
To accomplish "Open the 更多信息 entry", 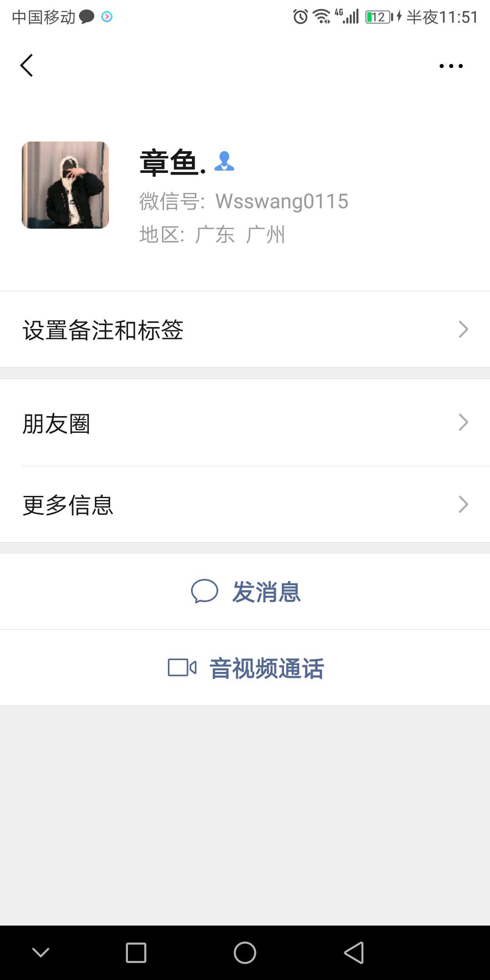I will (68, 505).
